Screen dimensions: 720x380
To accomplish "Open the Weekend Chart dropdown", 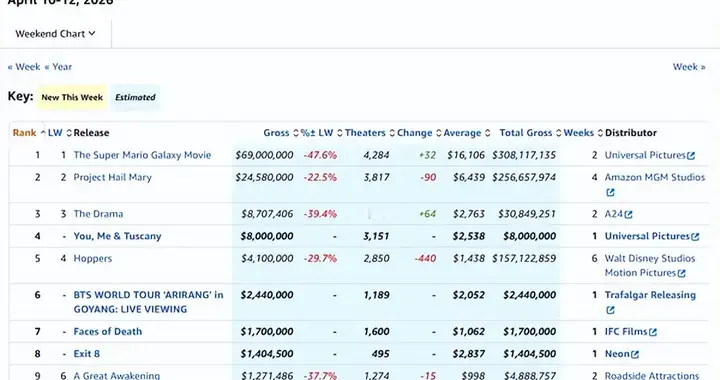I will [x=55, y=34].
